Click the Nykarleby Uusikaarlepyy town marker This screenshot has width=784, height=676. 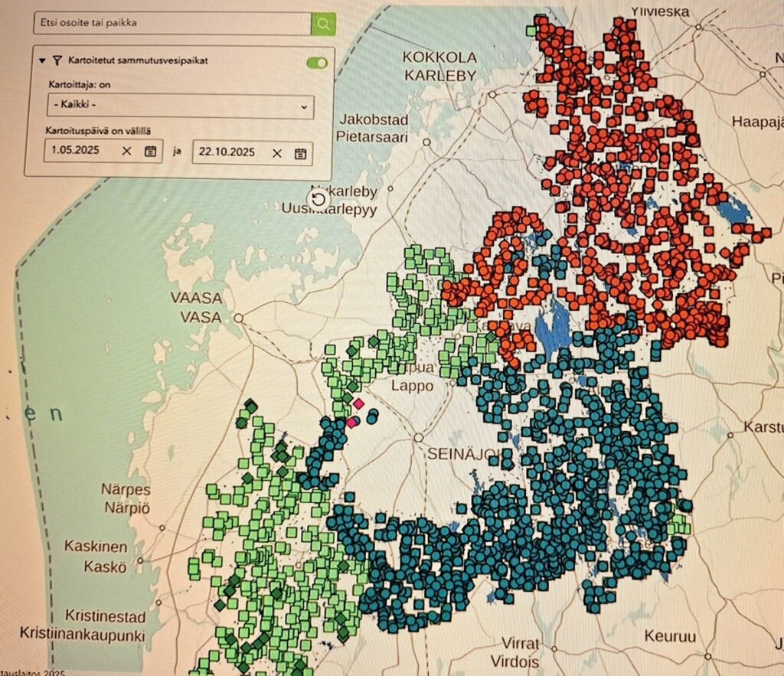coord(390,189)
